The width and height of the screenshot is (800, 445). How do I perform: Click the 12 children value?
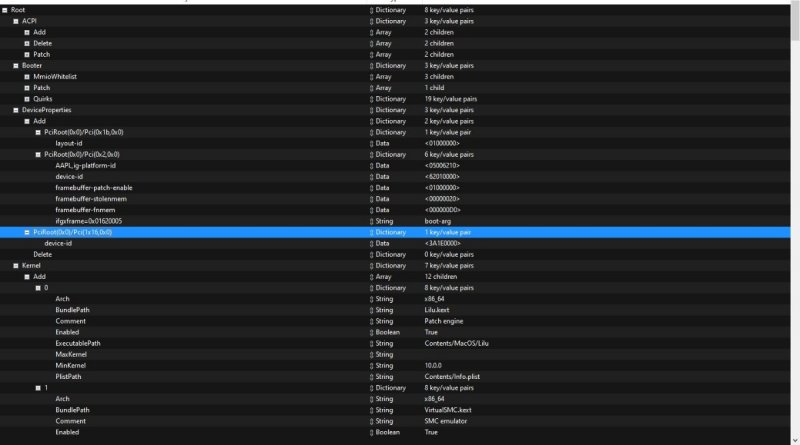[440, 277]
